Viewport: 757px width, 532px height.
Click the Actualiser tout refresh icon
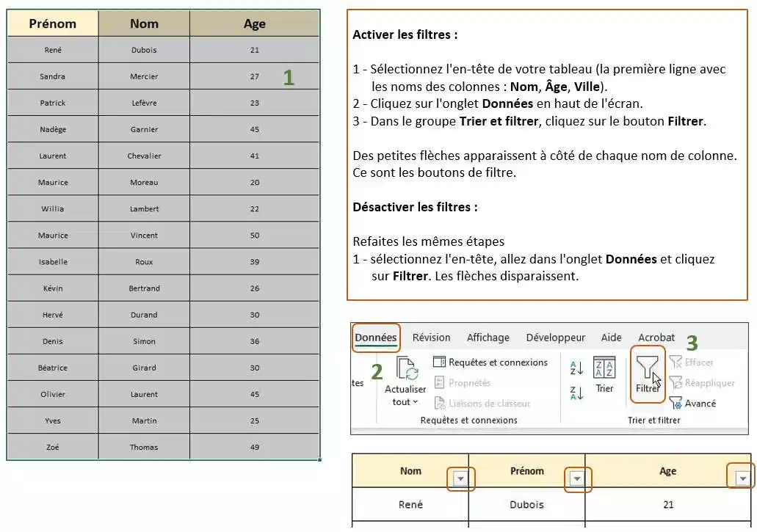coord(406,369)
